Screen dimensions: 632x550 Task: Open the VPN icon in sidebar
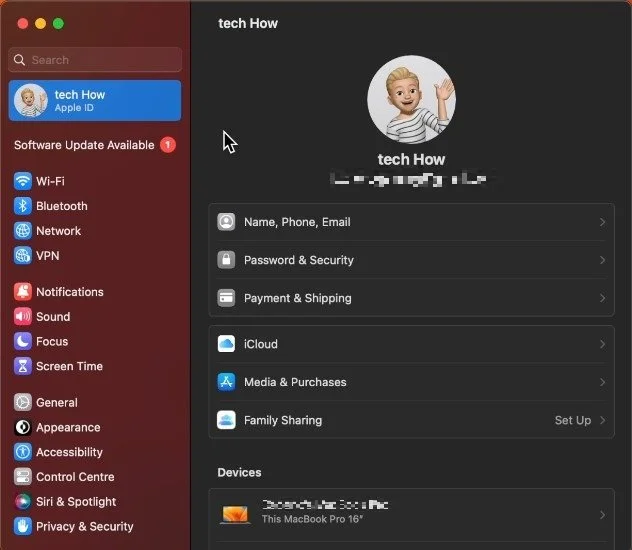(23, 255)
